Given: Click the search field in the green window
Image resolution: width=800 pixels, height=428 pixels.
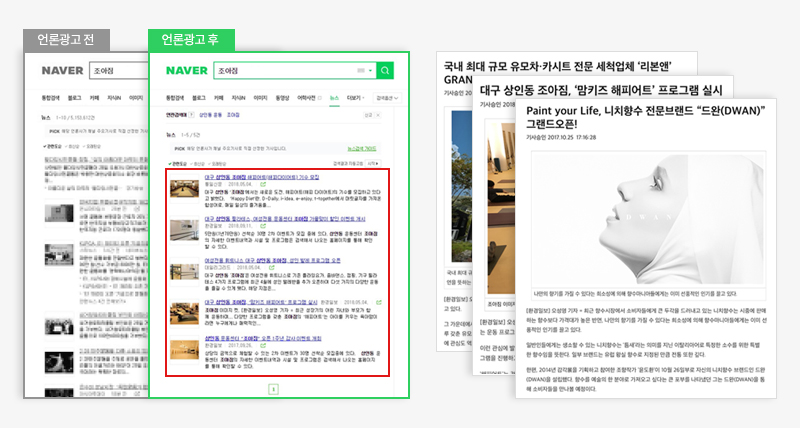Looking at the screenshot, I should pyautogui.click(x=294, y=70).
